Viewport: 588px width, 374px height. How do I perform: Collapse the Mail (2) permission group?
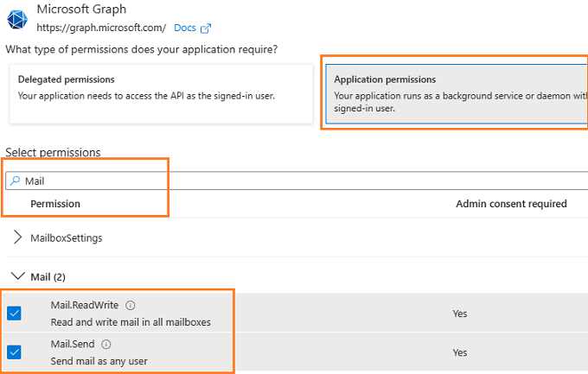pyautogui.click(x=17, y=276)
